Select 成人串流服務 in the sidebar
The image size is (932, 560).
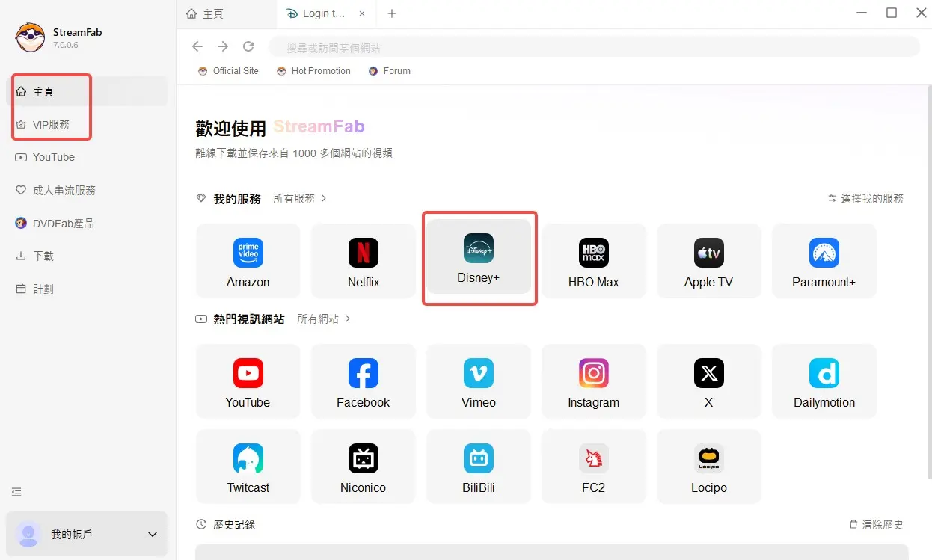coord(87,190)
